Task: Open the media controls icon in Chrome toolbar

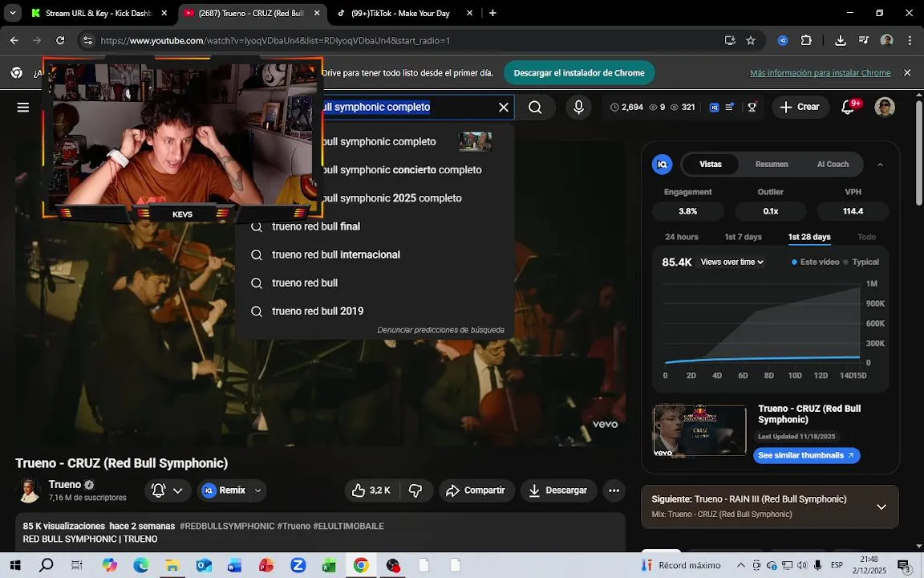Action: pos(863,41)
